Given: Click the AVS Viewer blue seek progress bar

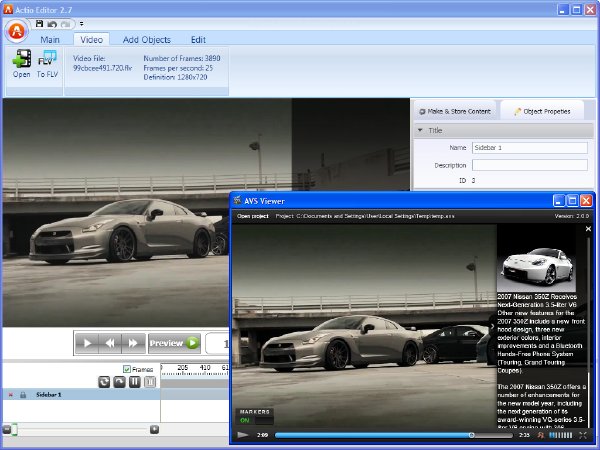Looking at the screenshot, I should [393, 435].
